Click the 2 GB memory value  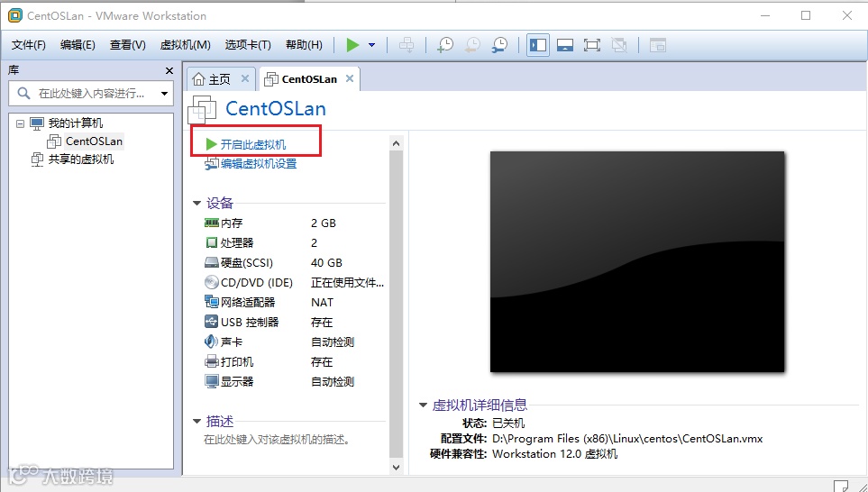click(324, 223)
